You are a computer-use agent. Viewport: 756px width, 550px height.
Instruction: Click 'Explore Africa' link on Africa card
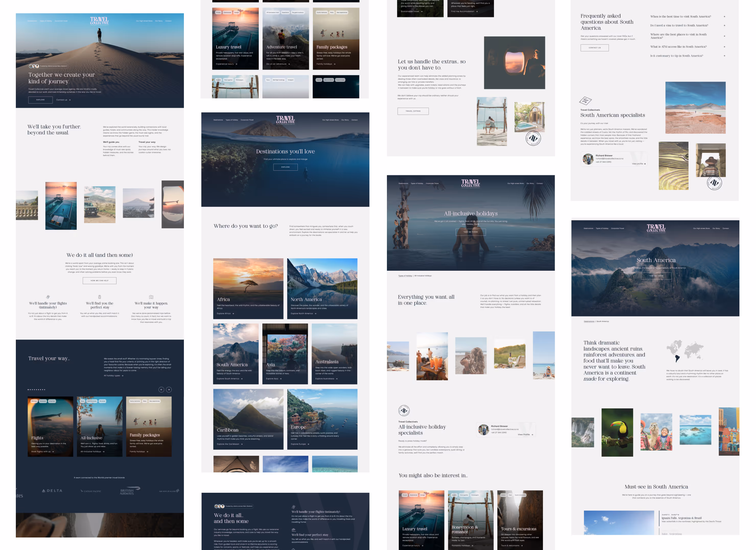[225, 313]
